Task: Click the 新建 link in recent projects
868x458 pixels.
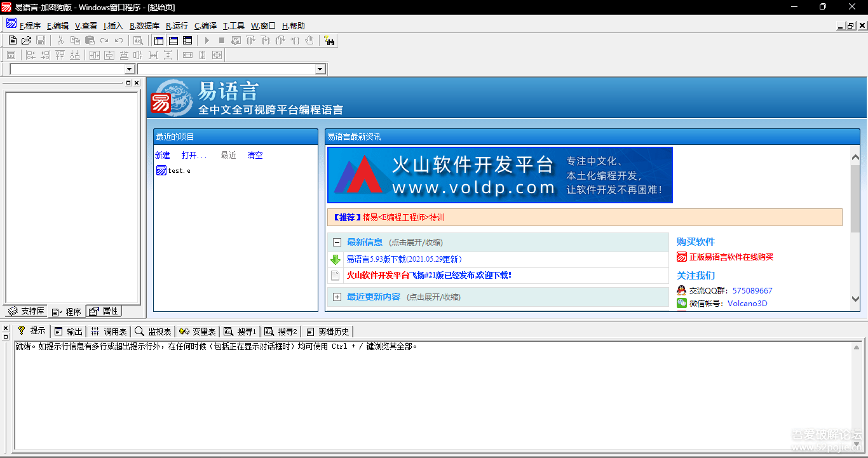Action: [x=163, y=155]
